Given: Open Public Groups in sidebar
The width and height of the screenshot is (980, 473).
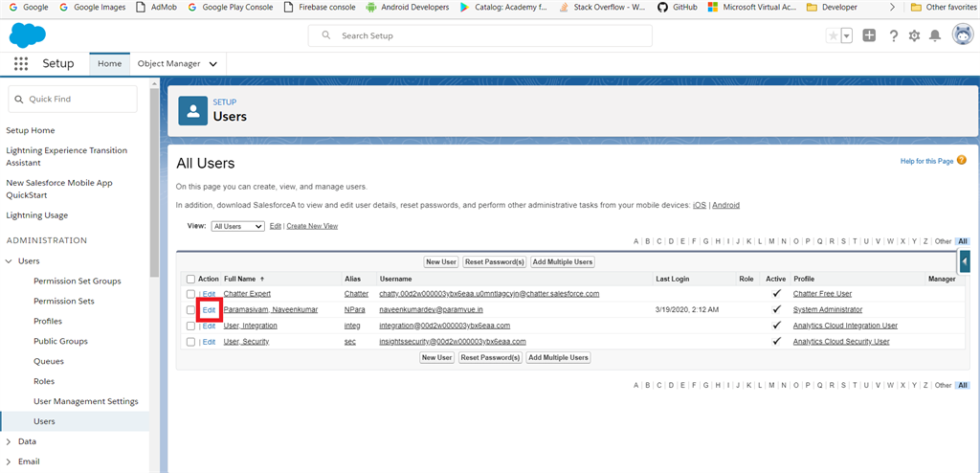Looking at the screenshot, I should (x=60, y=341).
